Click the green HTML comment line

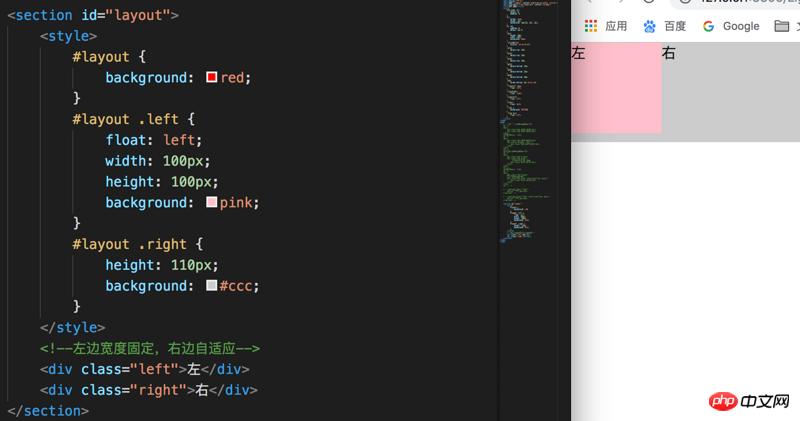[150, 348]
